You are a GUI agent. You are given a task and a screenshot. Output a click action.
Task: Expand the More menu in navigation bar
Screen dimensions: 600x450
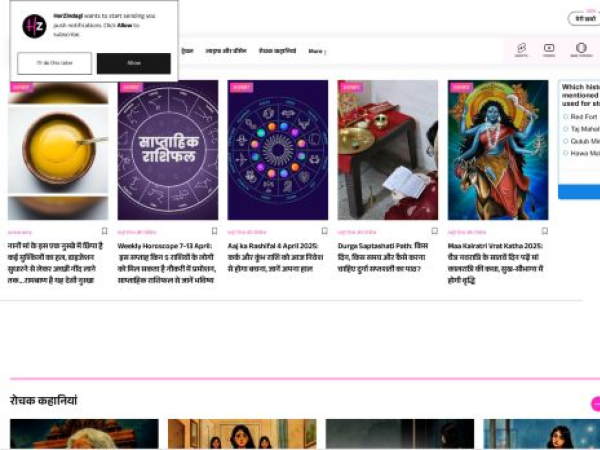point(317,51)
